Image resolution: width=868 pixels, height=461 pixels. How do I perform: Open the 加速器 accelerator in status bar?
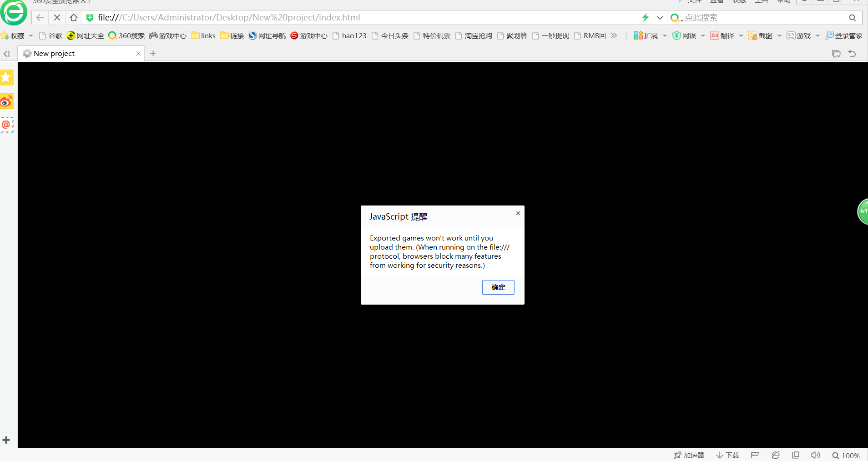(x=689, y=455)
